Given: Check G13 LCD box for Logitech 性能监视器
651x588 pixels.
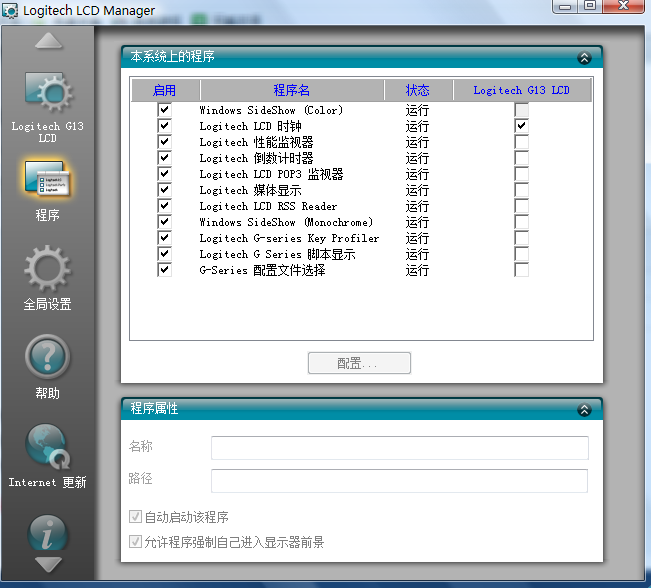Looking at the screenshot, I should (x=521, y=142).
